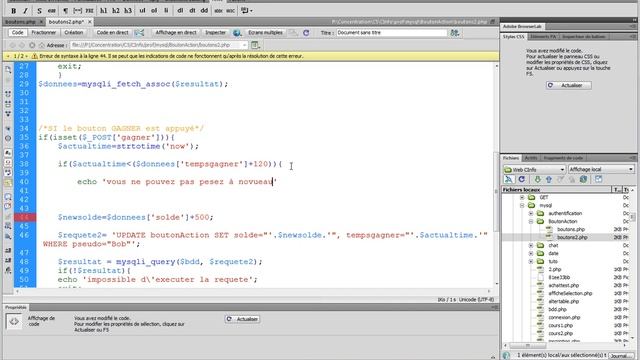Click the Live Code options icon
Viewport: 640px width, 360px height.
click(139, 33)
